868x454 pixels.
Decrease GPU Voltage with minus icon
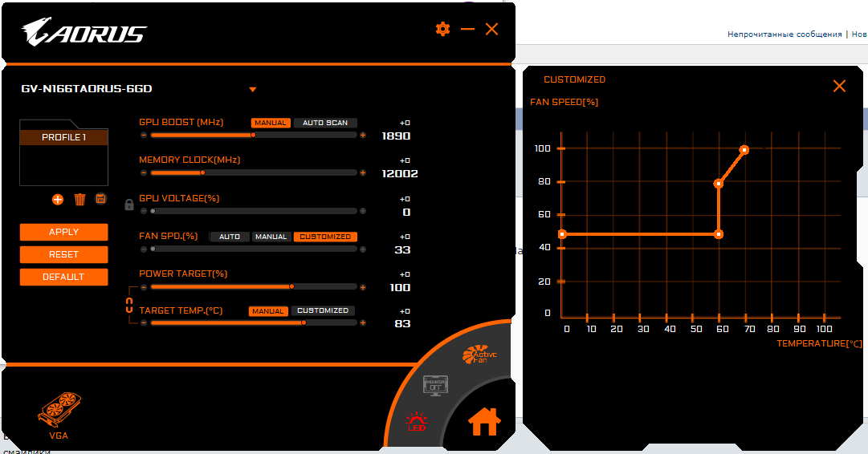pyautogui.click(x=144, y=211)
